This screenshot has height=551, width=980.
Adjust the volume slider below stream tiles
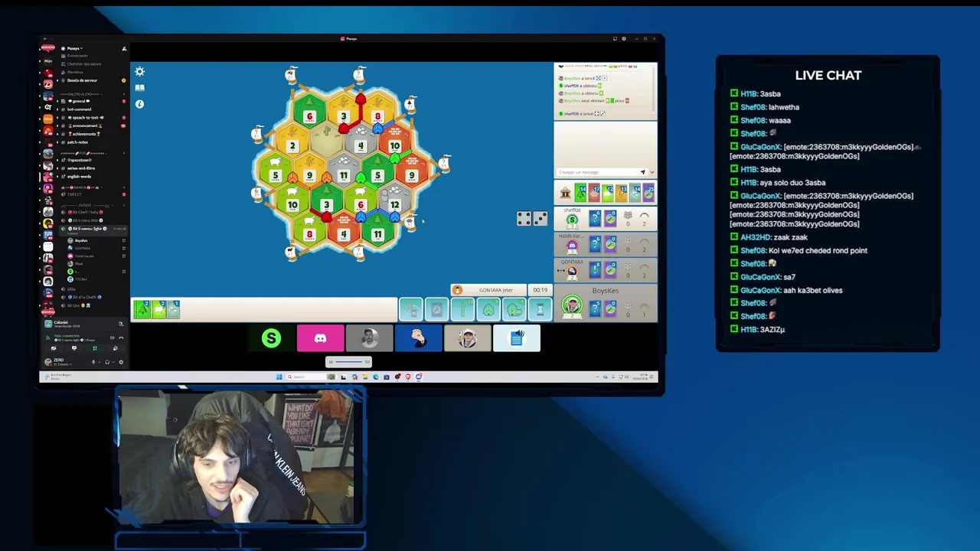(x=350, y=362)
